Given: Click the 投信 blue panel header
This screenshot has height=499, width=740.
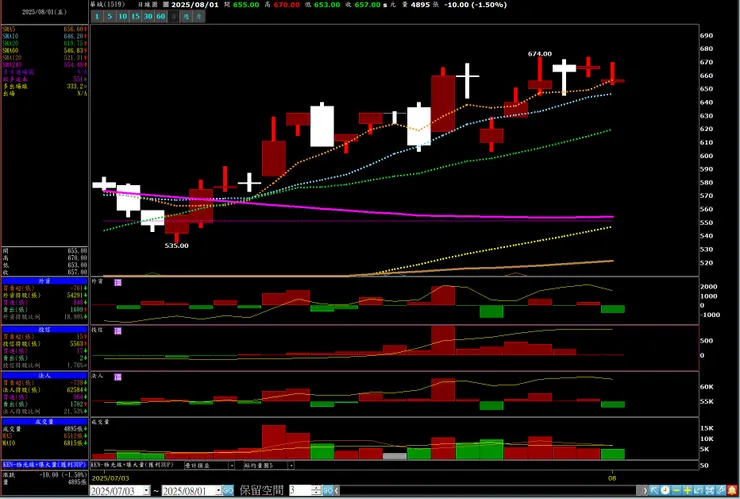Looking at the screenshot, I should pos(45,329).
